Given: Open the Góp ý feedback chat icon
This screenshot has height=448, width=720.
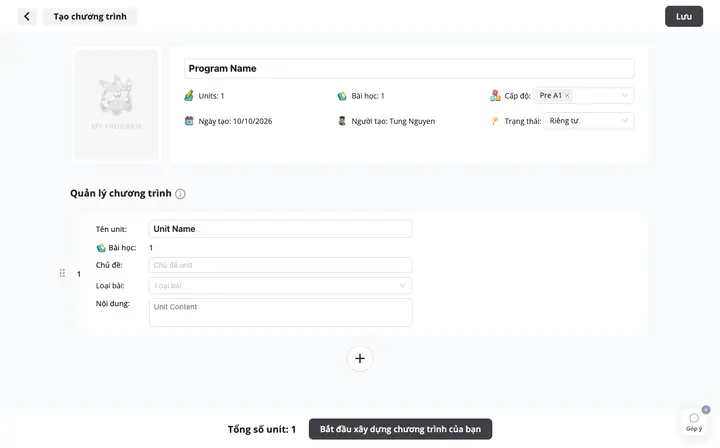Looking at the screenshot, I should pos(694,421).
